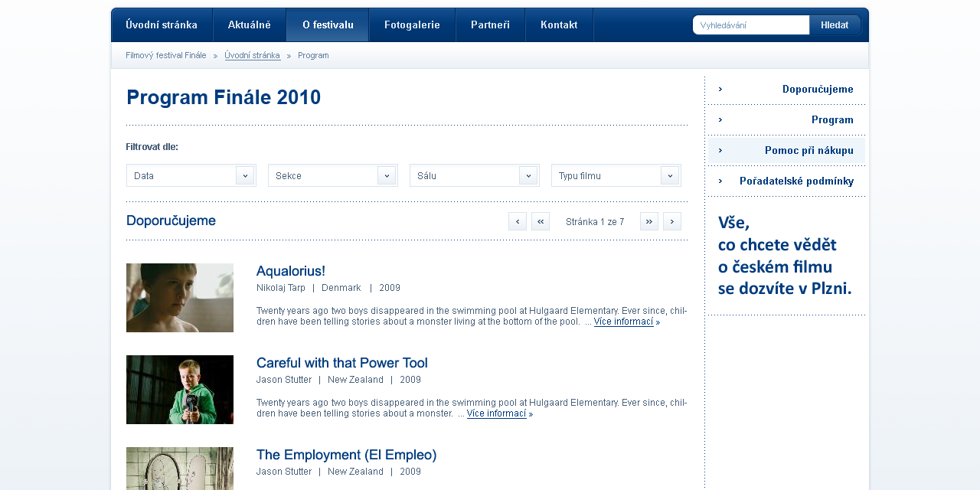Screen dimensions: 980x490
Task: Open the Aqualorius! film detail link
Action: [291, 270]
